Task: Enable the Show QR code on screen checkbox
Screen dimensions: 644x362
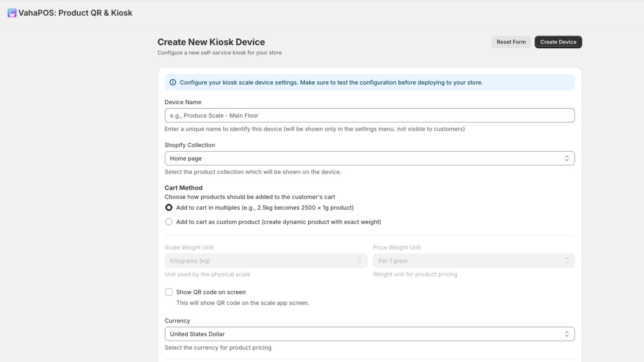Action: pyautogui.click(x=169, y=292)
